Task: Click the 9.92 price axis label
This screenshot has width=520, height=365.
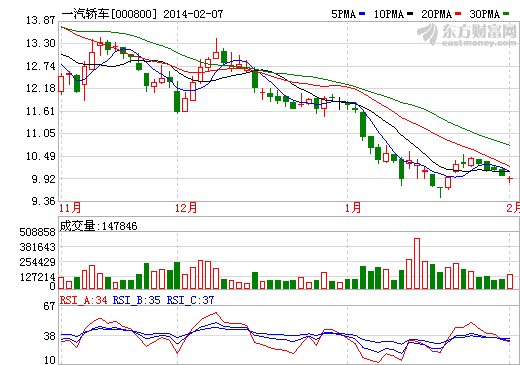Action: click(x=43, y=179)
